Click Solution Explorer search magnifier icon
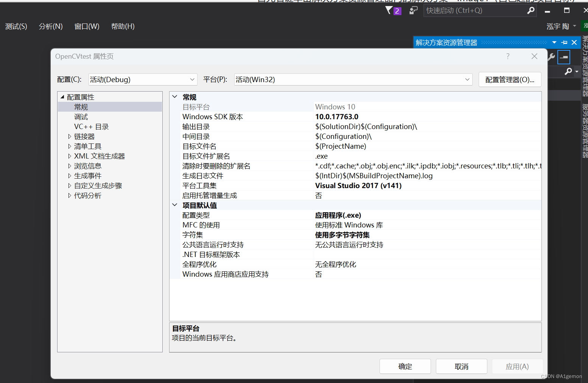The width and height of the screenshot is (588, 383). point(568,71)
